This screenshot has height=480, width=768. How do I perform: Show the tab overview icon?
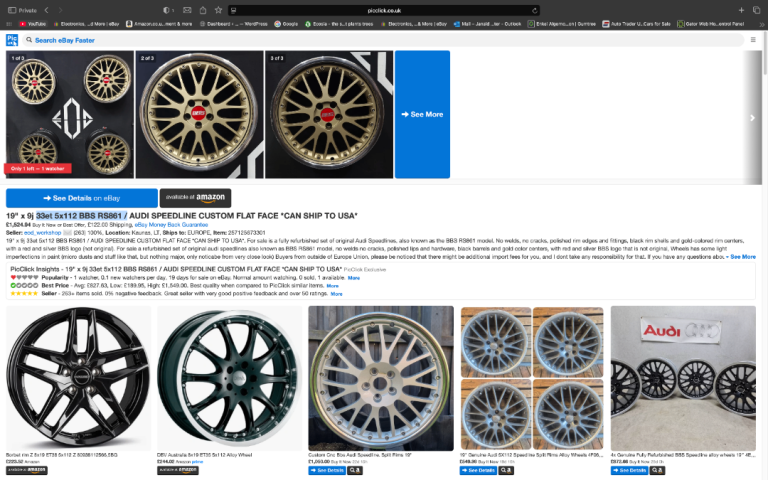point(756,10)
